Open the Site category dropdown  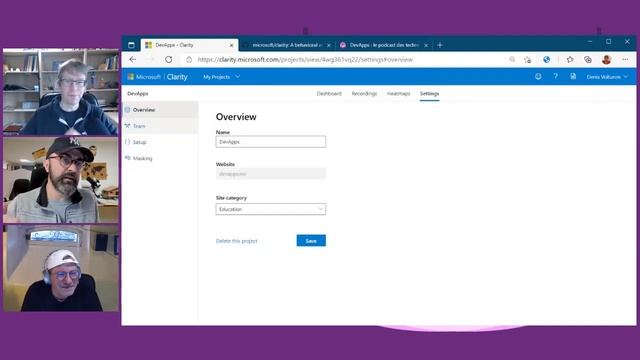click(x=271, y=209)
